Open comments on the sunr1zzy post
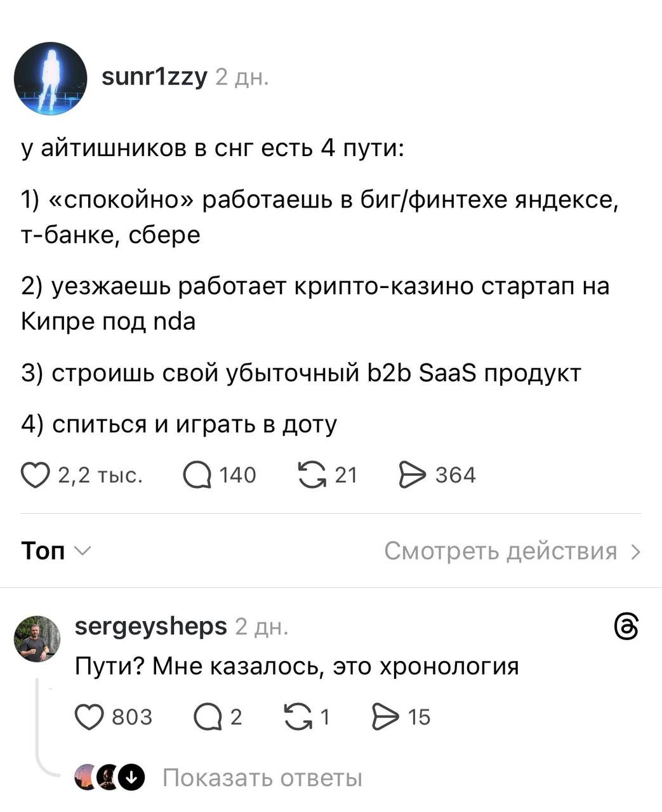The width and height of the screenshot is (662, 812). [197, 475]
